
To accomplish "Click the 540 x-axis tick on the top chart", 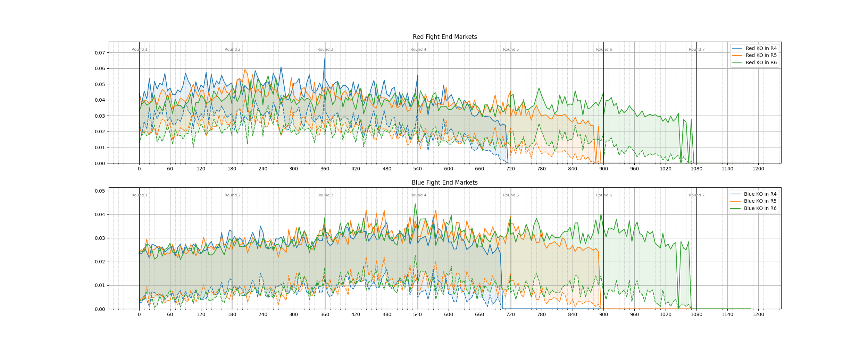I will point(418,169).
